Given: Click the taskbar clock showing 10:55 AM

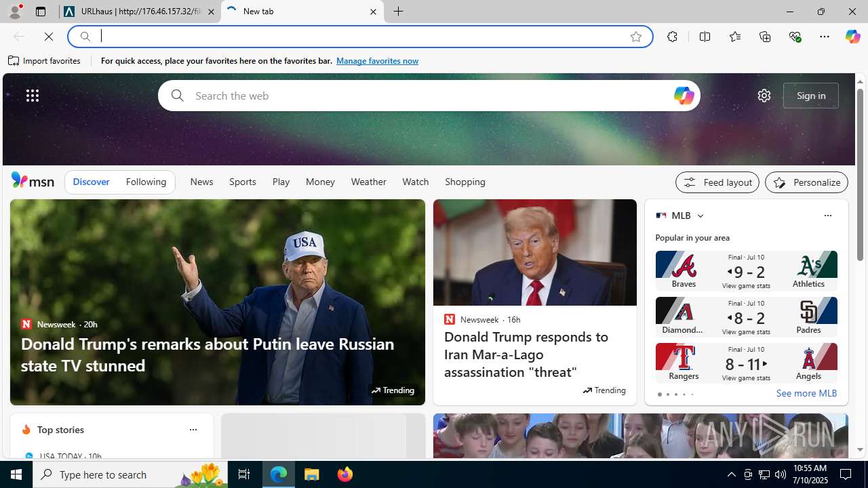Looking at the screenshot, I should (x=810, y=474).
